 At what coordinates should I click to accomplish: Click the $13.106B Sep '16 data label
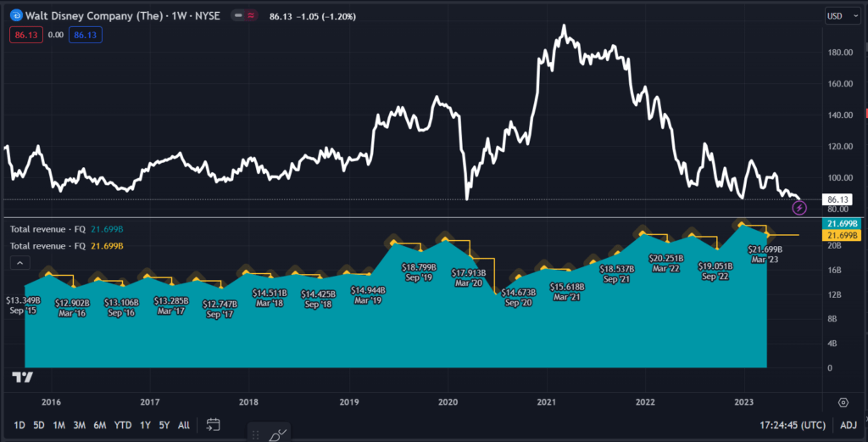pyautogui.click(x=121, y=307)
